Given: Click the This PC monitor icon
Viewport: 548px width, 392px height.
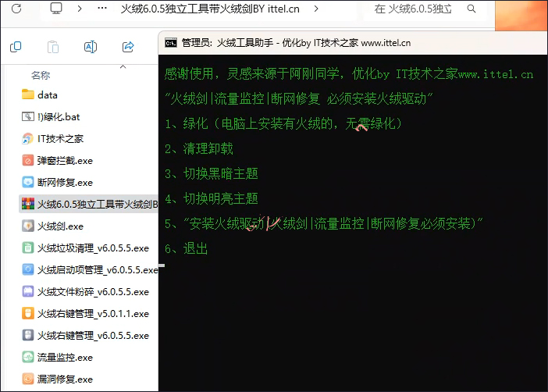Looking at the screenshot, I should click(x=56, y=8).
